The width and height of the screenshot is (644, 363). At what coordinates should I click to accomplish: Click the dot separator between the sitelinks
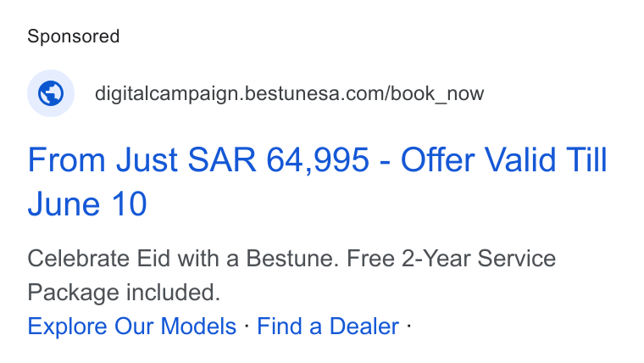[x=247, y=326]
